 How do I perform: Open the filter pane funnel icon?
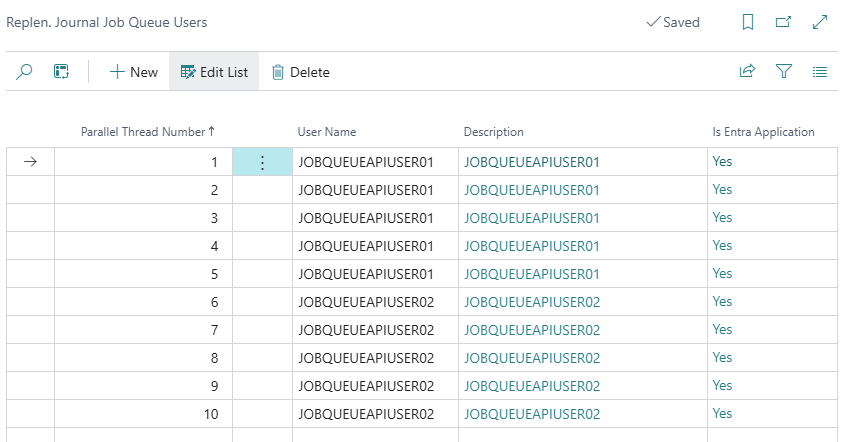[x=784, y=72]
